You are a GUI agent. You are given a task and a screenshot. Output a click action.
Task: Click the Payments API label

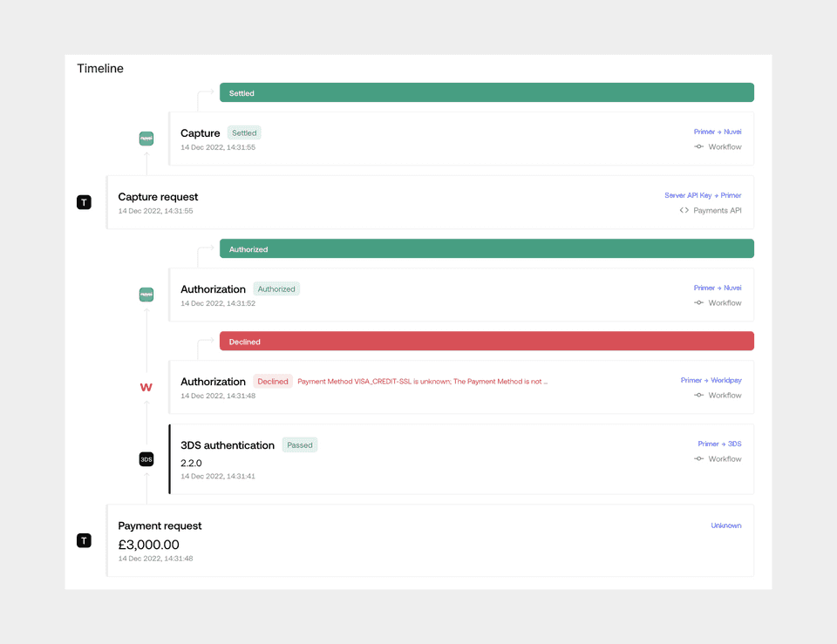tap(718, 211)
